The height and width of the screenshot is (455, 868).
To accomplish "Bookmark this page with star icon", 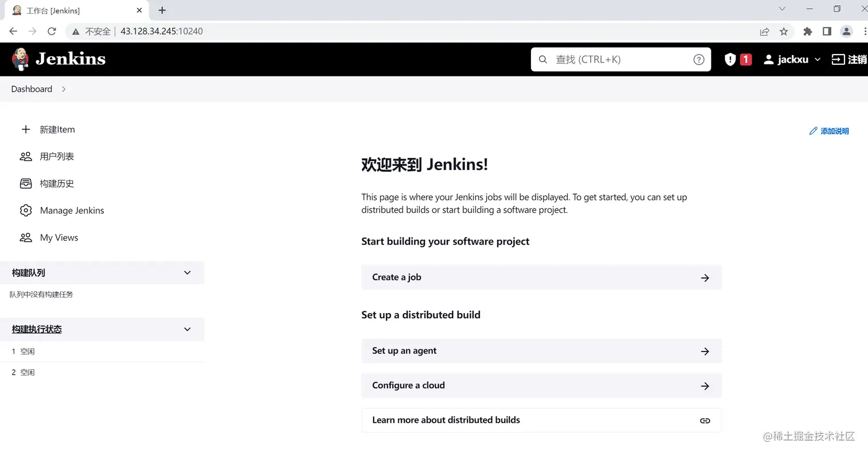I will pyautogui.click(x=784, y=32).
